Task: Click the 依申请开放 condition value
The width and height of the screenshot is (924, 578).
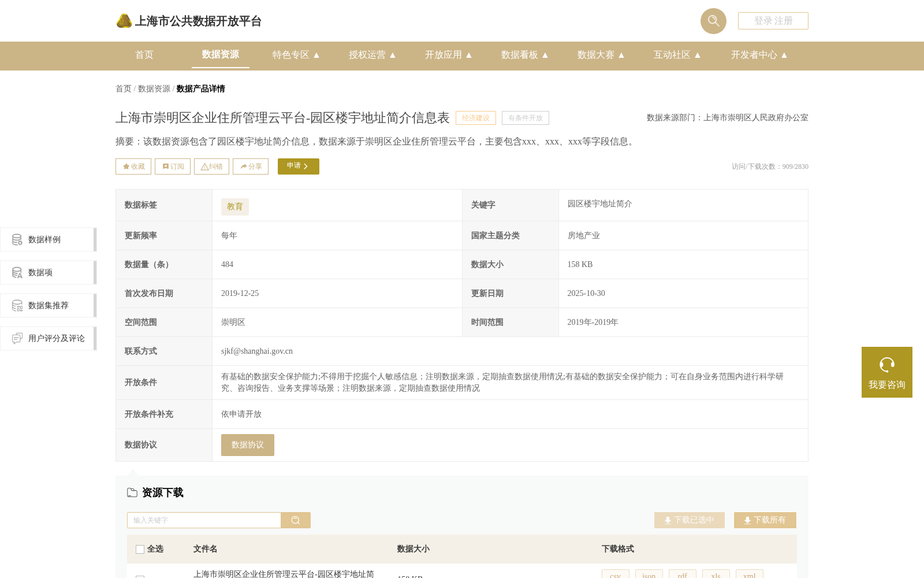Action: point(241,414)
